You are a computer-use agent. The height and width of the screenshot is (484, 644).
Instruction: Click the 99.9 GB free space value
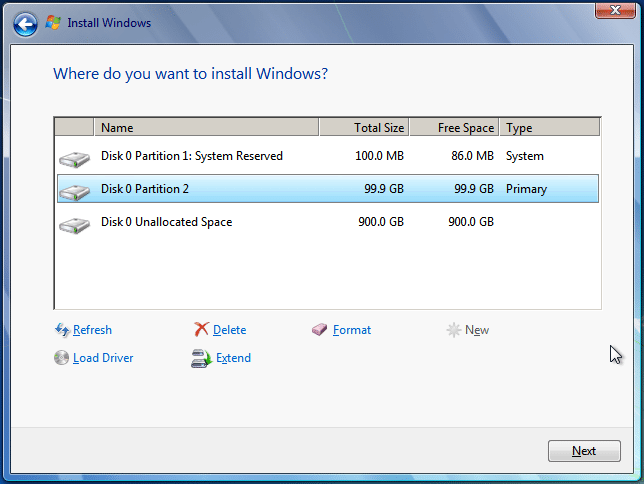(474, 189)
